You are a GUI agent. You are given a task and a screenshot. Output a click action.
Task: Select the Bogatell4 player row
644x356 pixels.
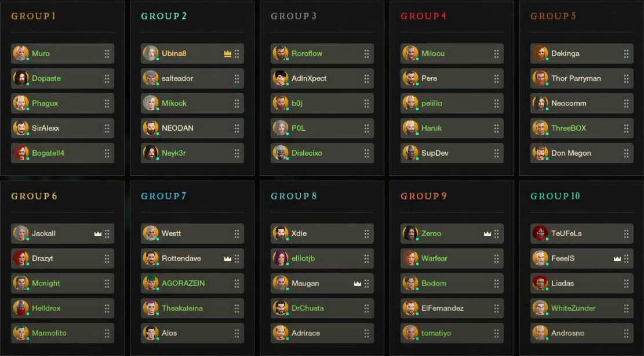63,153
